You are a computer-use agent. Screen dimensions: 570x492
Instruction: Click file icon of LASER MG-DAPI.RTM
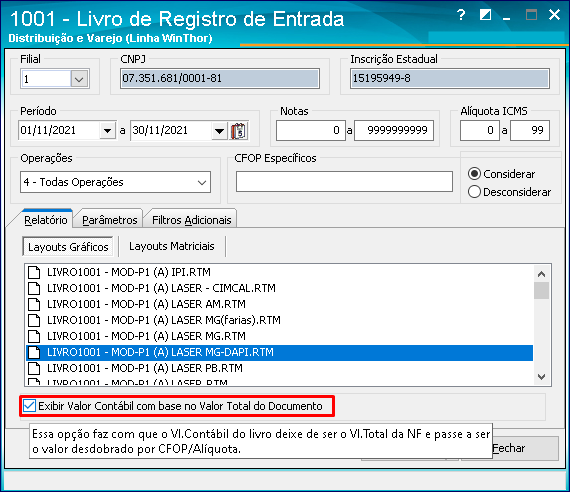point(34,352)
